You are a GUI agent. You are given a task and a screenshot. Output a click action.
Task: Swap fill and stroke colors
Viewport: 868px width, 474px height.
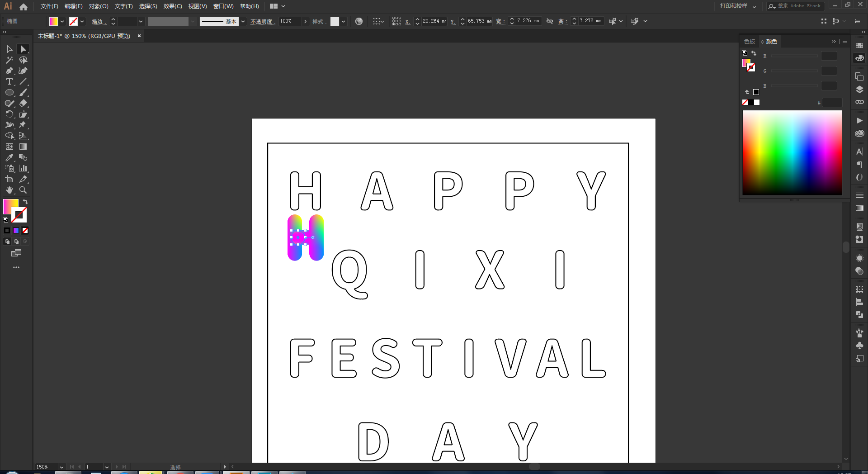click(x=26, y=202)
